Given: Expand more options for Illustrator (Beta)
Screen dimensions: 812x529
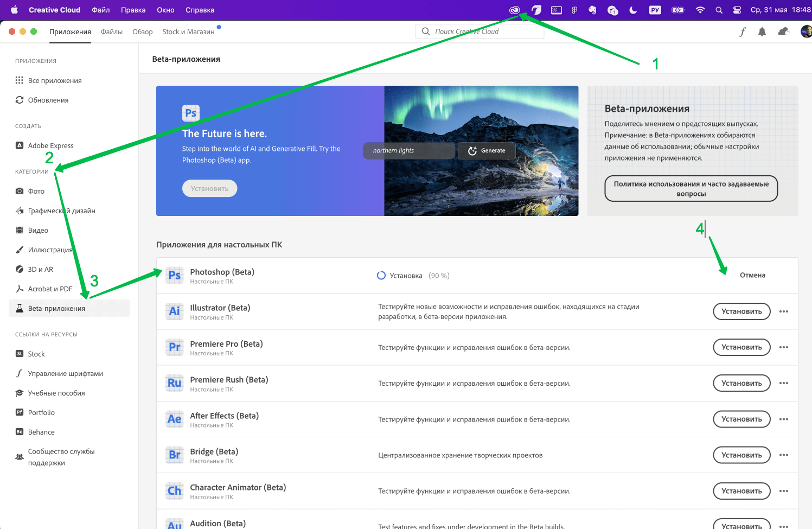Looking at the screenshot, I should tap(784, 311).
